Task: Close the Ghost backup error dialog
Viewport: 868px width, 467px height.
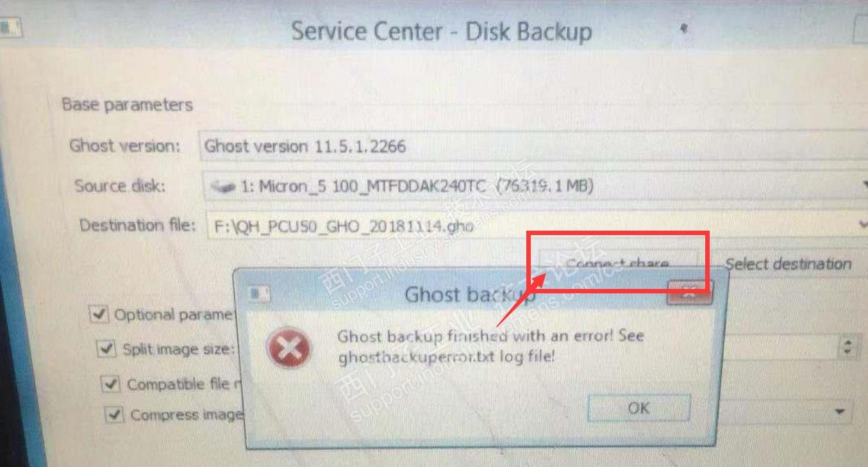Action: 689,292
